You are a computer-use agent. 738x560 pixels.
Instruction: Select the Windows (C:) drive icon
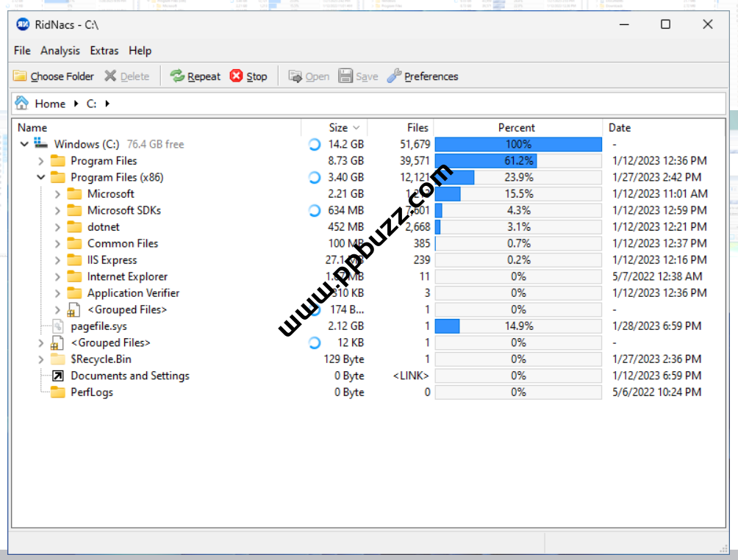point(41,144)
